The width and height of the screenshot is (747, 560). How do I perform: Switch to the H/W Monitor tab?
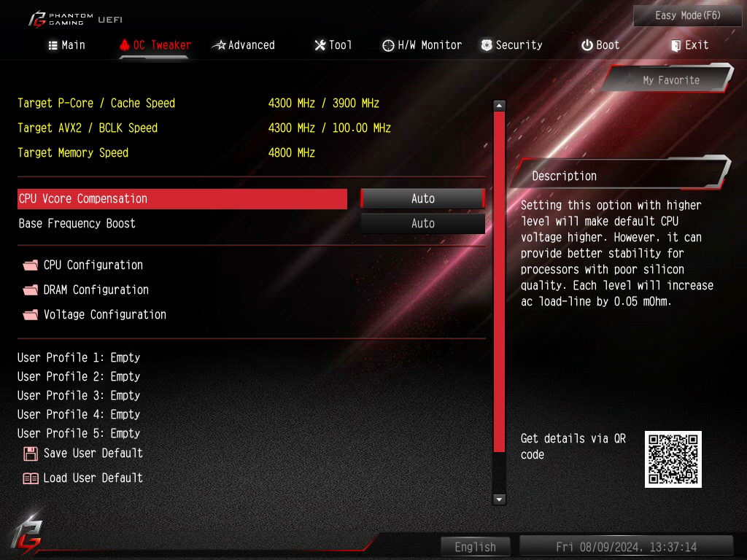click(422, 45)
